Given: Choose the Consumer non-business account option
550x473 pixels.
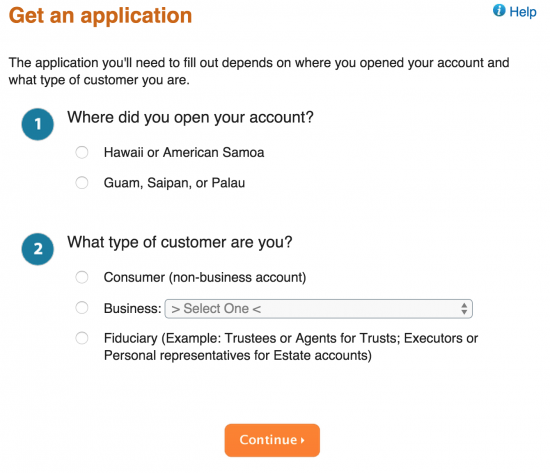Looking at the screenshot, I should coord(82,277).
